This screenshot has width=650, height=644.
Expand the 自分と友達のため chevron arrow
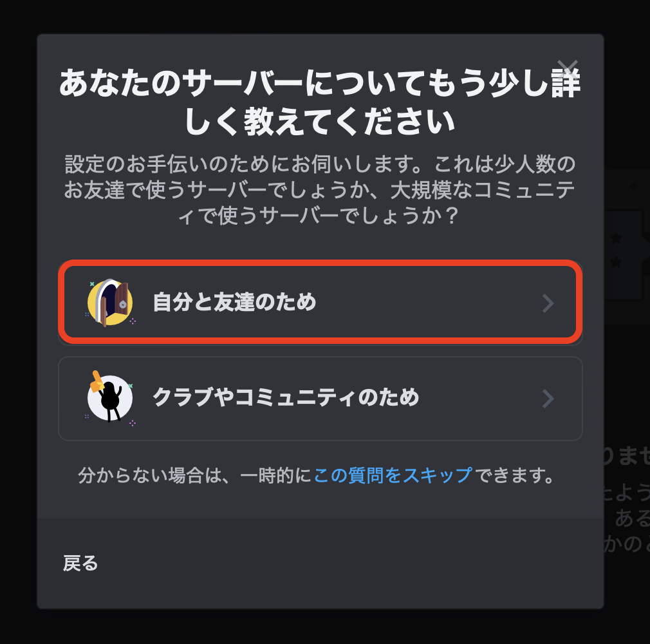coord(548,303)
